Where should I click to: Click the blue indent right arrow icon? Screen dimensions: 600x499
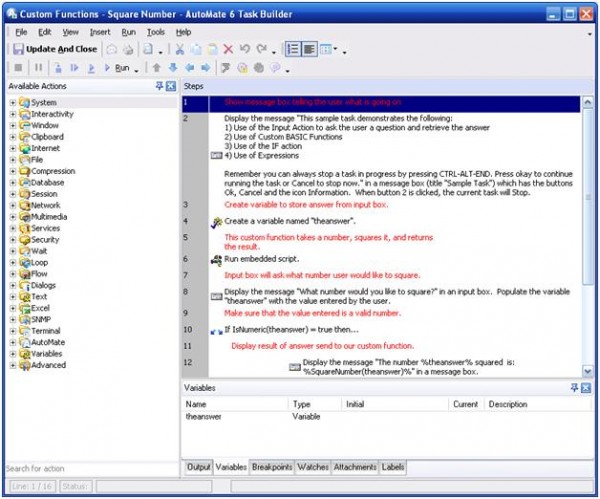tap(206, 68)
